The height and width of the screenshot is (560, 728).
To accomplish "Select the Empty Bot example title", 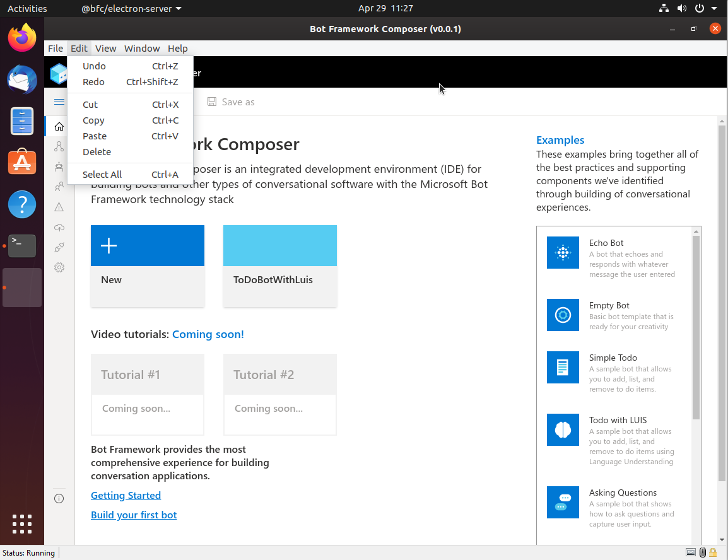I will 609,306.
